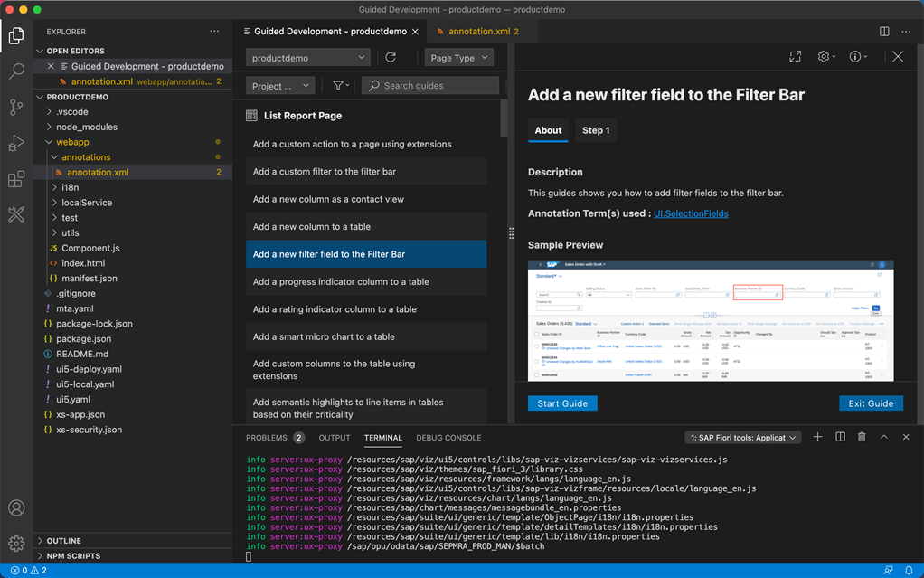Maximize the terminal panel size
Image resolution: width=924 pixels, height=578 pixels.
[884, 437]
